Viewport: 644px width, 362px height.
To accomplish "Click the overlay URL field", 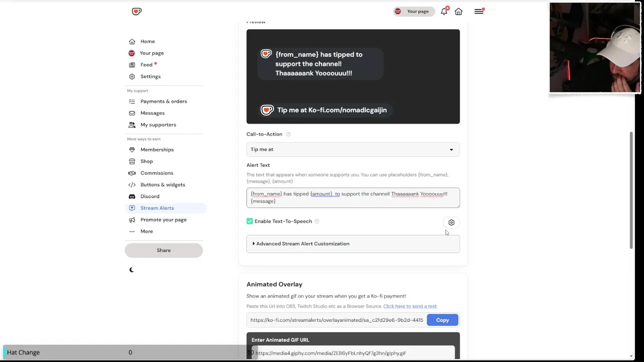I will pos(336,320).
